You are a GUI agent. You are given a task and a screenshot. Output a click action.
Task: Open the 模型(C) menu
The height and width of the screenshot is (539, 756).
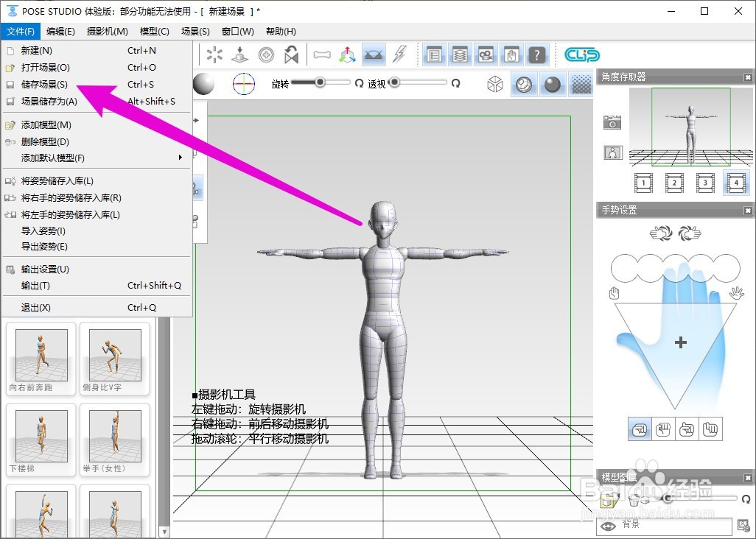point(154,32)
